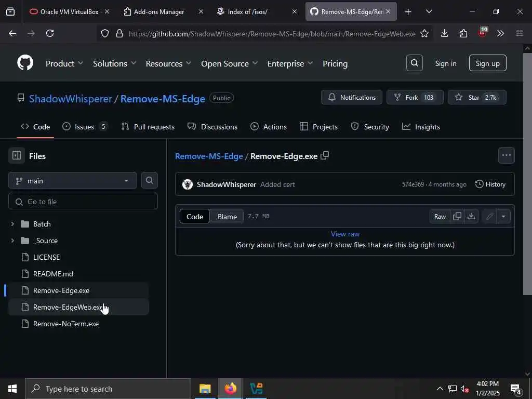This screenshot has width=532, height=399.
Task: Expand the _Source folder
Action: pos(12,241)
